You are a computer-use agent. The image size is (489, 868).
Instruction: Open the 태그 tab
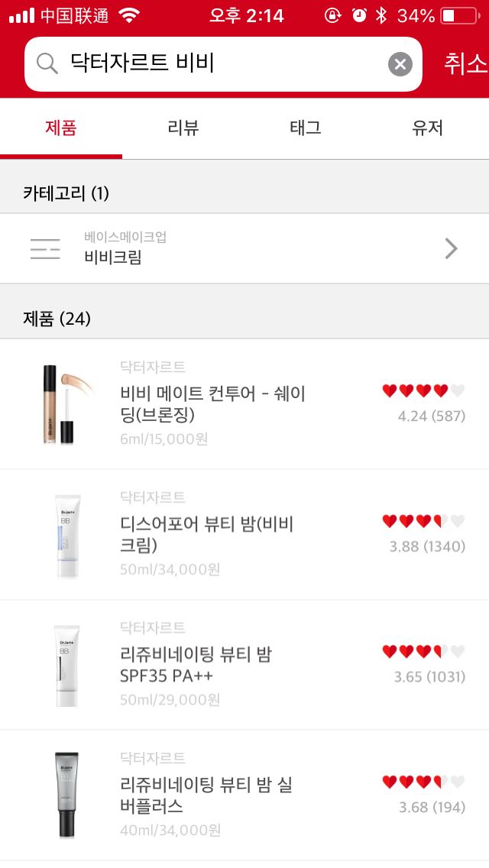[306, 128]
